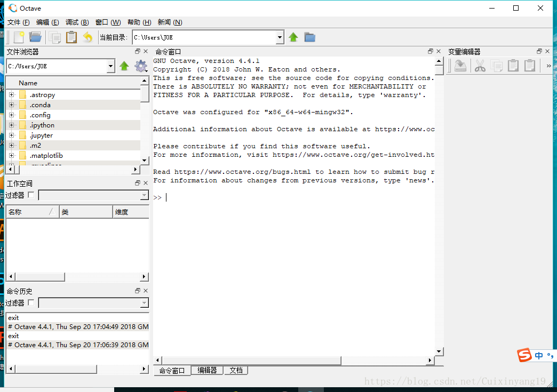
Task: Expand the .astropy folder
Action: coord(12,95)
